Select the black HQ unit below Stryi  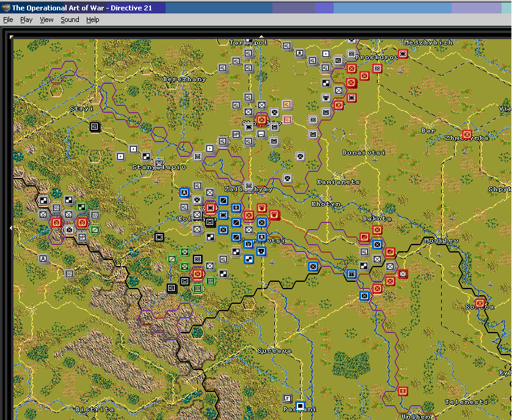pos(94,127)
